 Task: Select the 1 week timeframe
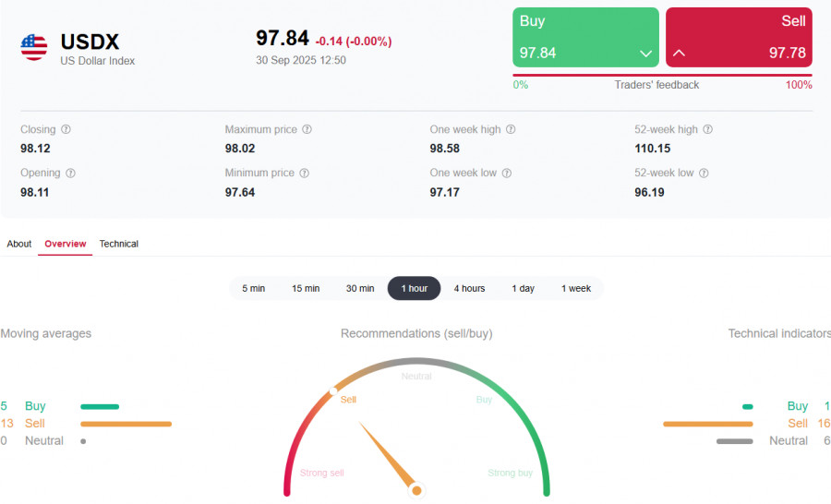tap(576, 288)
